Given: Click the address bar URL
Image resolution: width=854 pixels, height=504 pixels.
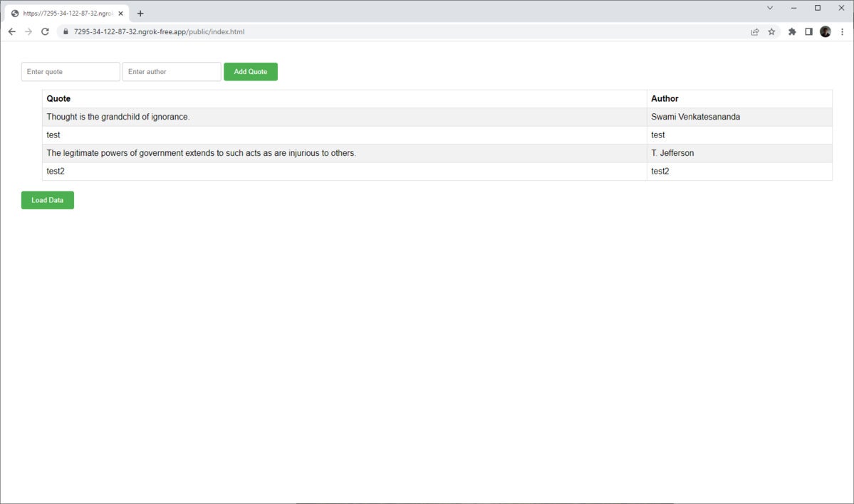Looking at the screenshot, I should tap(159, 31).
